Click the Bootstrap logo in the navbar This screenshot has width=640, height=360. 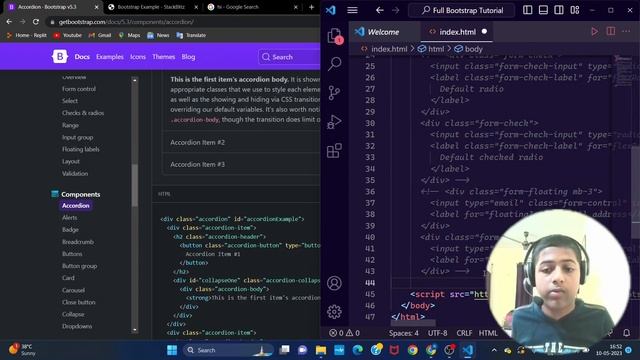coord(60,57)
